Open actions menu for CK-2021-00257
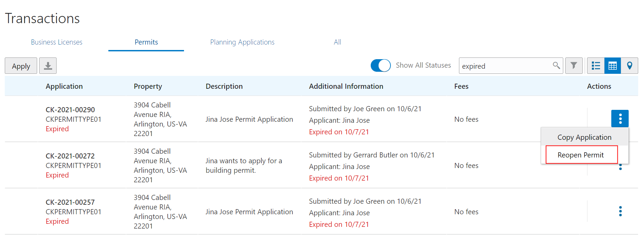644x235 pixels. 620,211
